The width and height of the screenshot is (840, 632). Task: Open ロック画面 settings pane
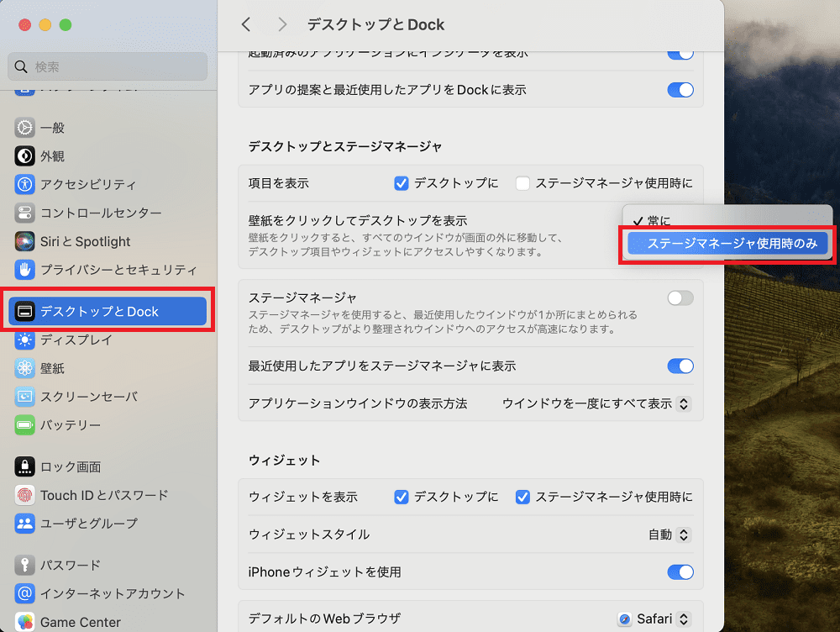click(108, 467)
